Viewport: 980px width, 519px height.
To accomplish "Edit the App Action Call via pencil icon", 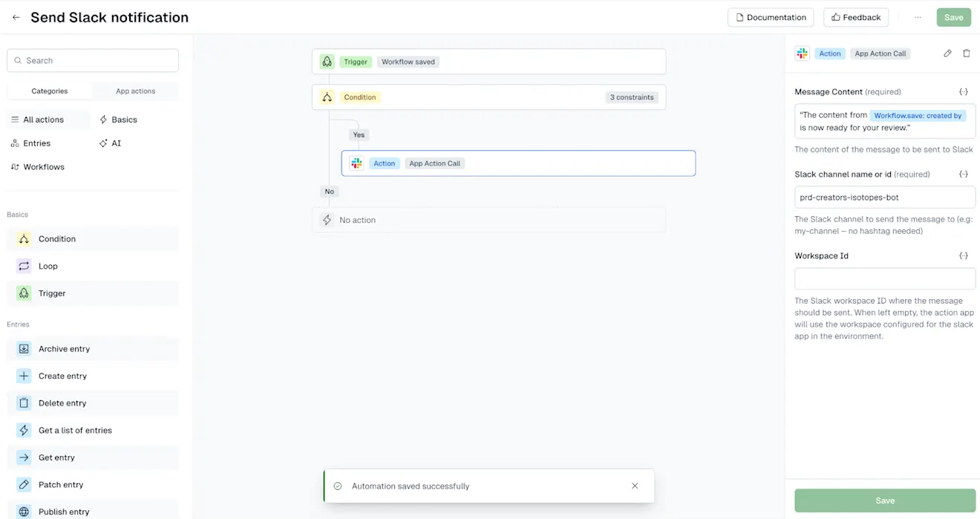I will pos(948,53).
